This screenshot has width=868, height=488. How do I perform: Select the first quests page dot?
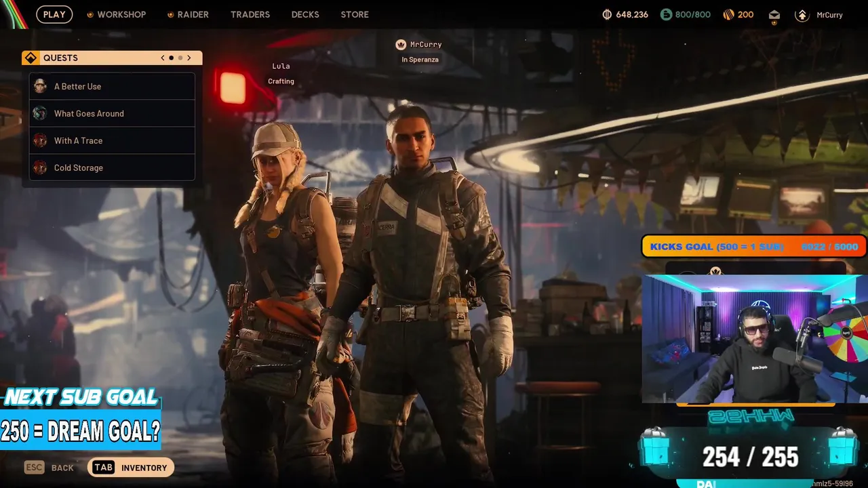[x=172, y=58]
